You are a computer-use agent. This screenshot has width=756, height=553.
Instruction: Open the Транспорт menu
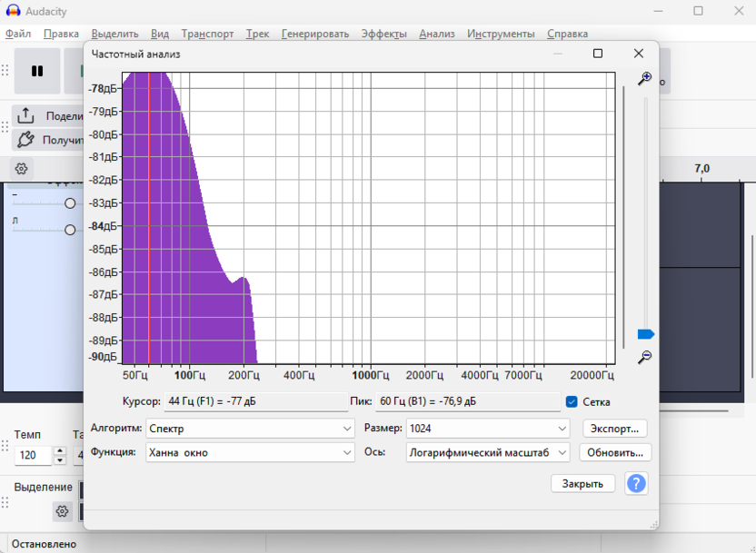click(x=207, y=34)
